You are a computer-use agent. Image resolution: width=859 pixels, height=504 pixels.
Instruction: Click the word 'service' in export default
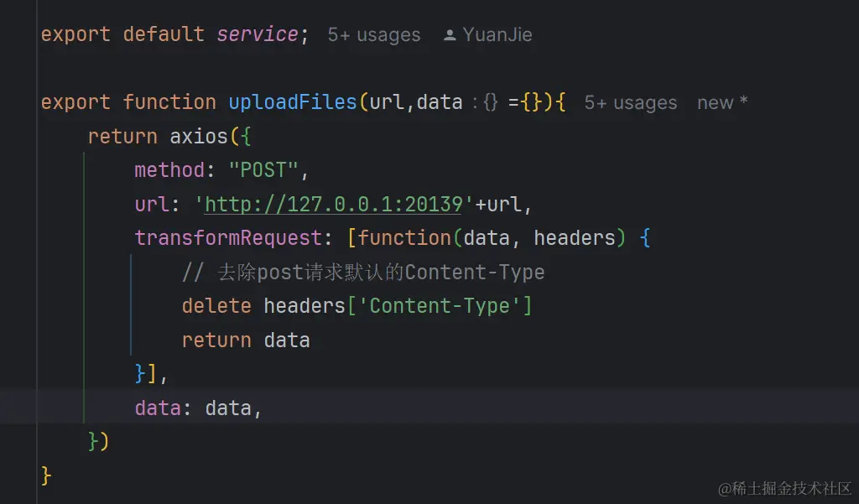pos(258,34)
